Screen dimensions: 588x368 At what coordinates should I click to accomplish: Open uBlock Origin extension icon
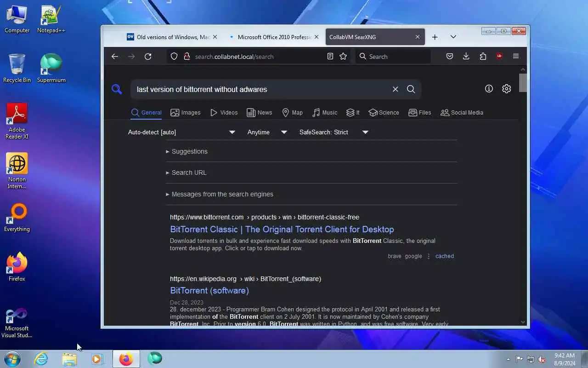pos(499,57)
